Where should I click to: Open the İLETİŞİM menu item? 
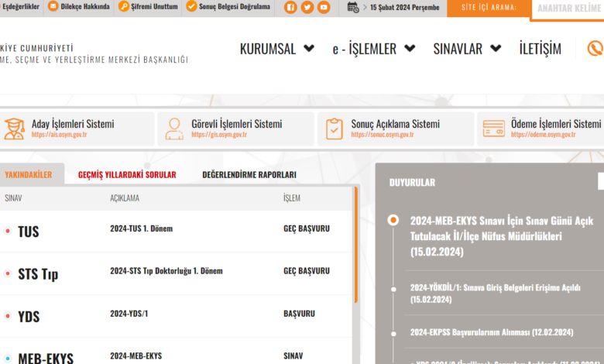(x=540, y=49)
